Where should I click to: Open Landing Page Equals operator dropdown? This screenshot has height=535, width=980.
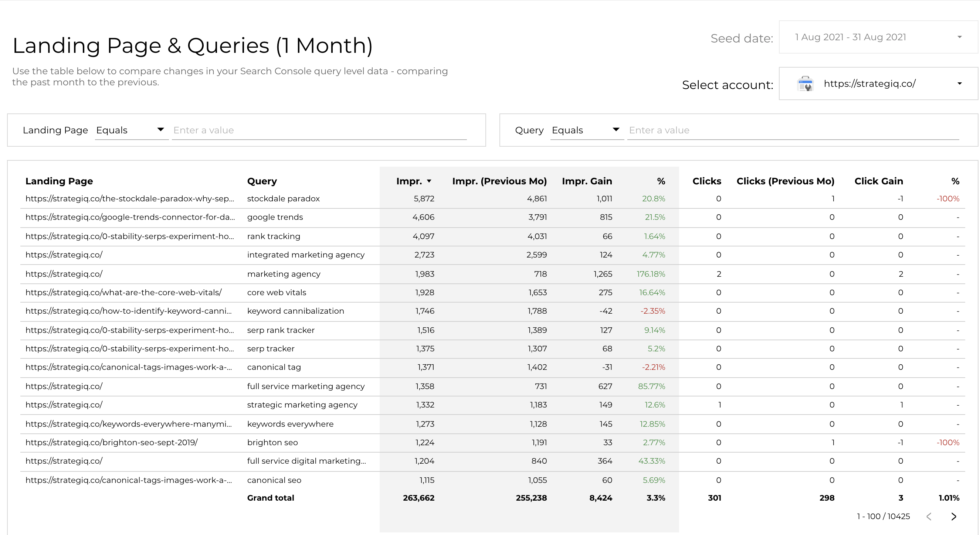point(131,130)
